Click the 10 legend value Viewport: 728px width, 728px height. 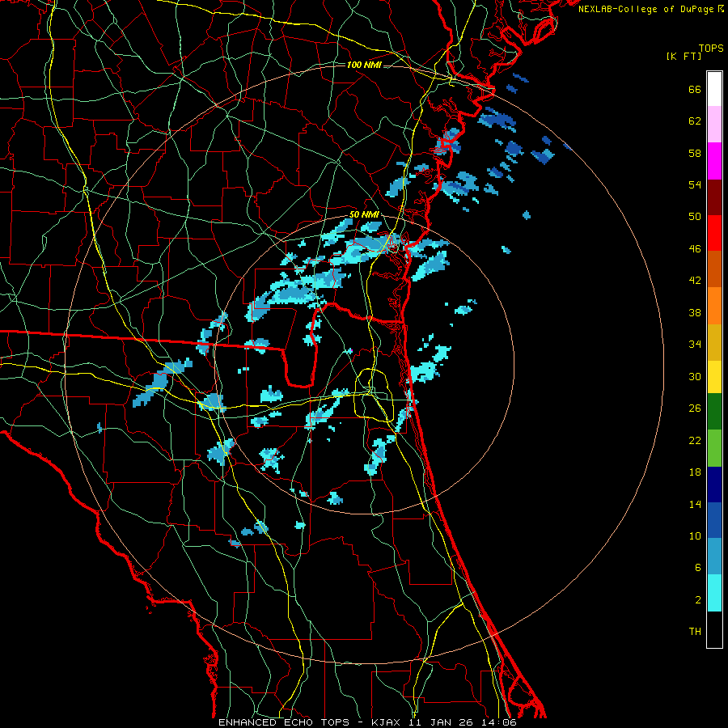tap(695, 536)
